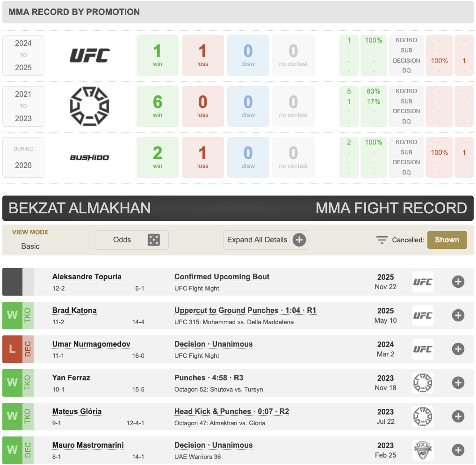This screenshot has height=465, width=476.
Task: Expand Mateus Glória fight row details
Action: tap(458, 416)
